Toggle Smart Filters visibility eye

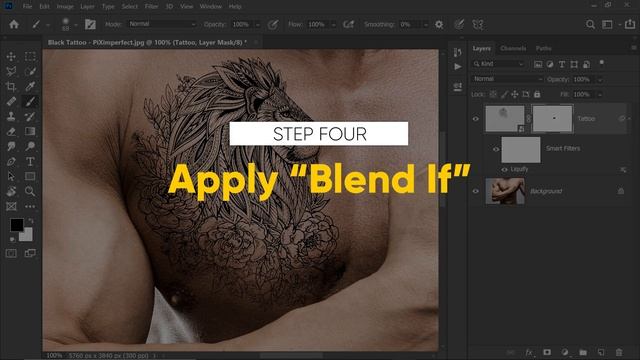(496, 149)
